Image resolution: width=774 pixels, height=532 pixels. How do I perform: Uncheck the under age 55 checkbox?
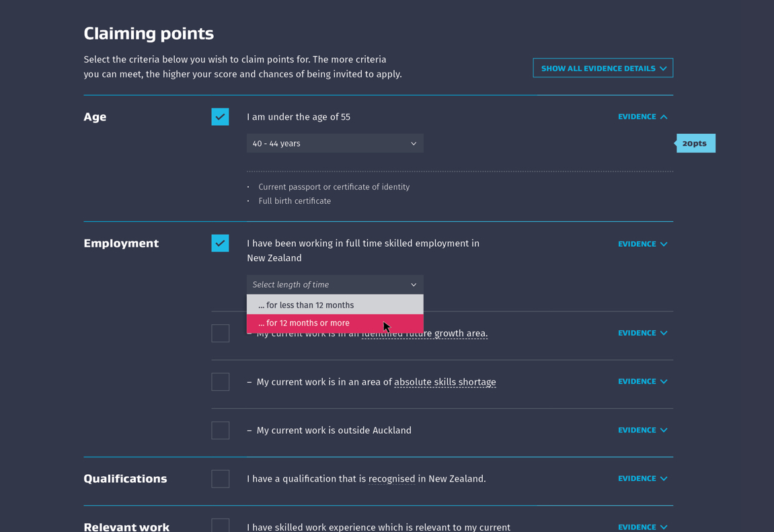[x=220, y=117]
